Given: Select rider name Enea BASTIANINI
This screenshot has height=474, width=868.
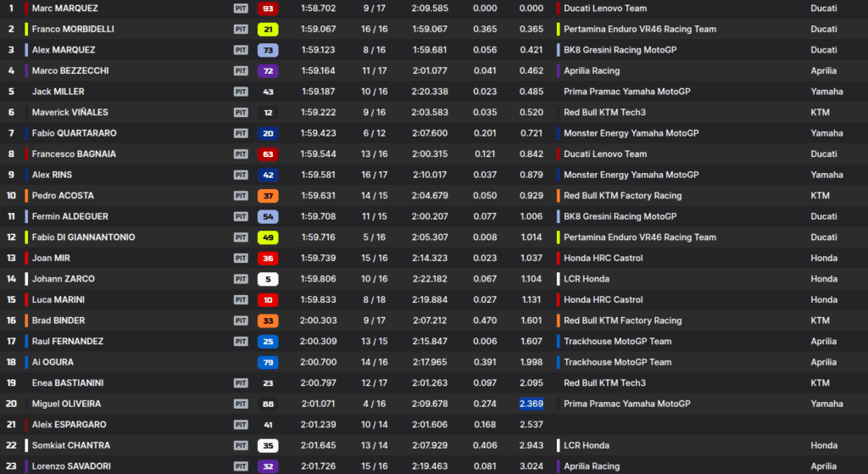Looking at the screenshot, I should (68, 382).
